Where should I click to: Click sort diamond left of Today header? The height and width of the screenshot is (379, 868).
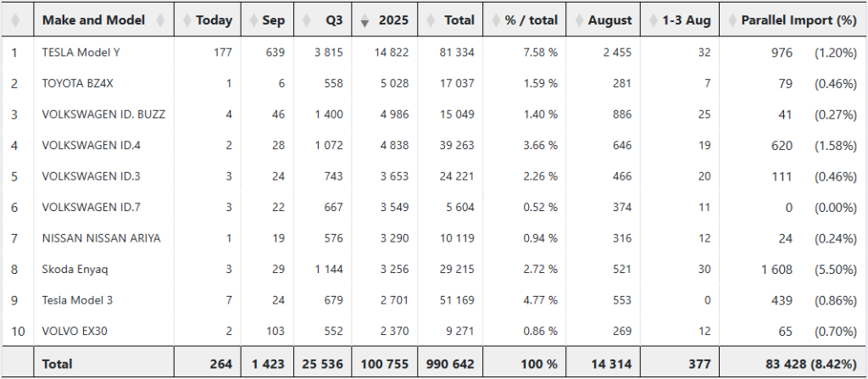pos(184,20)
